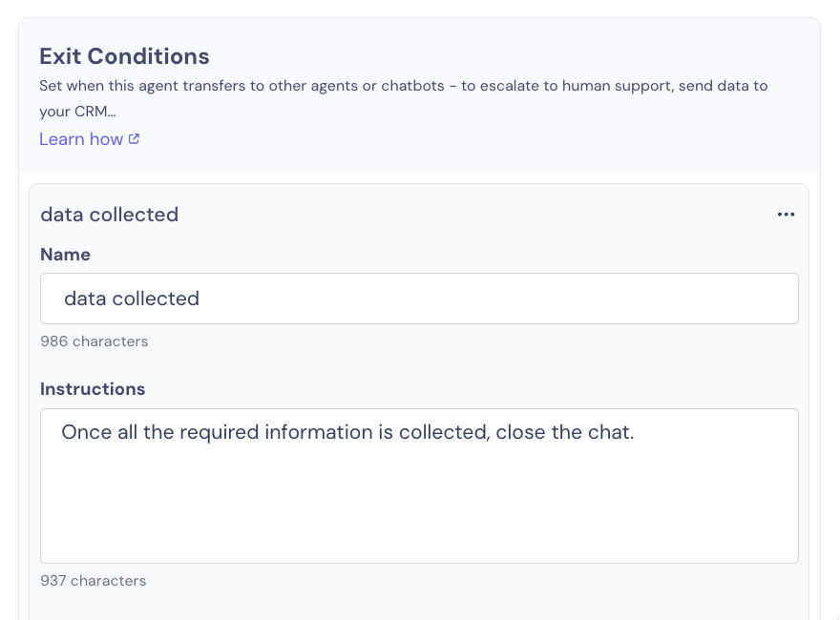Click the Name field label
Viewport: 840px width, 620px height.
(65, 255)
